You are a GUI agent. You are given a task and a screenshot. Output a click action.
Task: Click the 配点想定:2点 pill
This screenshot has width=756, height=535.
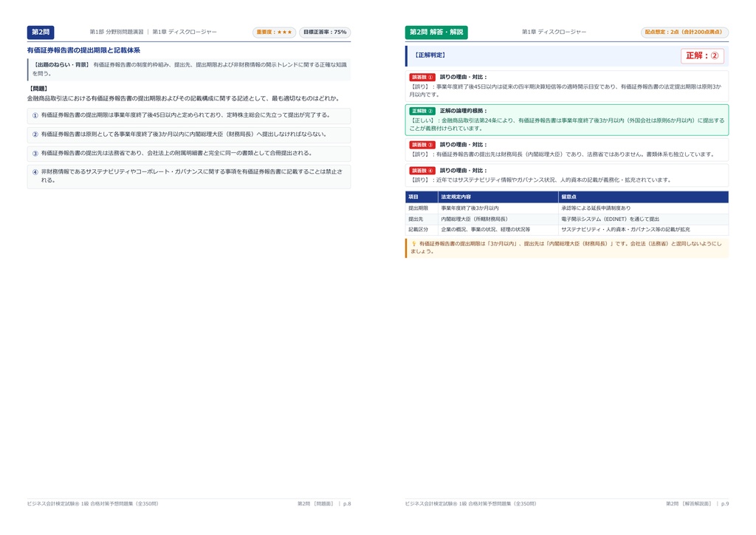tap(684, 33)
